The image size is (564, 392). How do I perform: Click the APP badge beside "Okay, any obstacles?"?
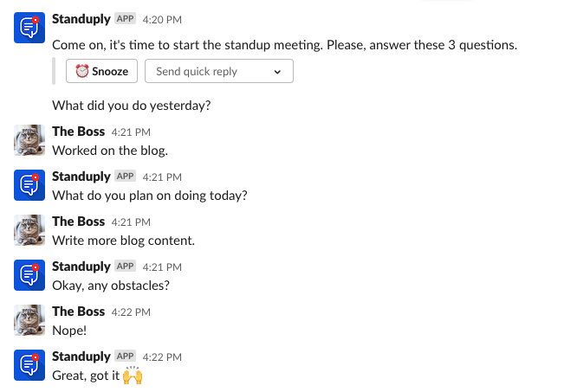coord(125,267)
